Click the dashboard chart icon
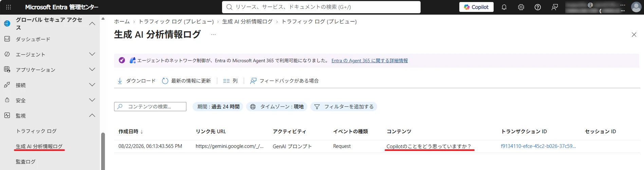 7,39
